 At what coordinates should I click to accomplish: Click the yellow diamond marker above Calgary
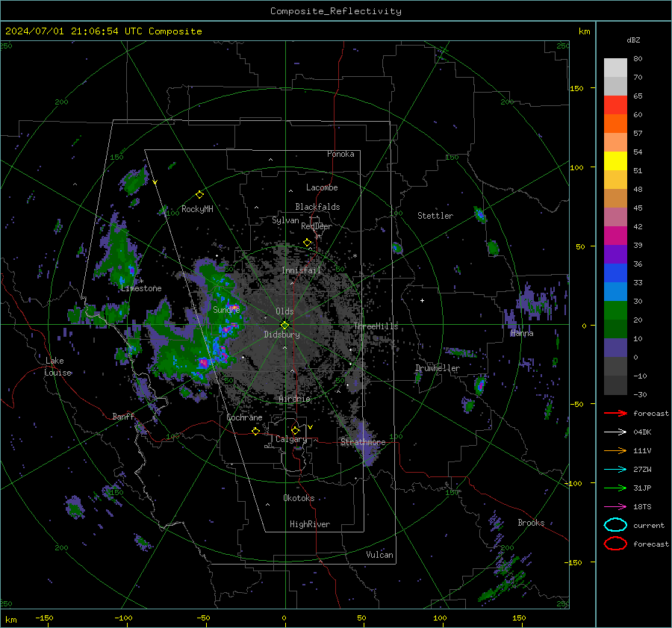[295, 430]
